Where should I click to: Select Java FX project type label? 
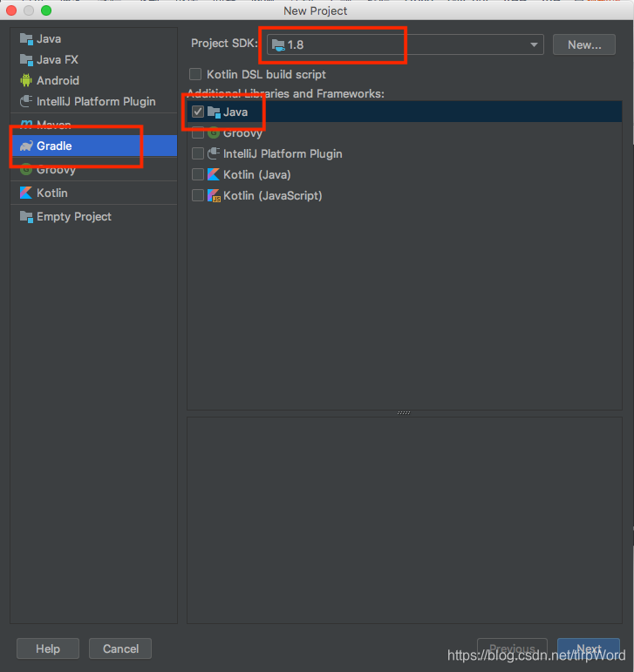58,60
